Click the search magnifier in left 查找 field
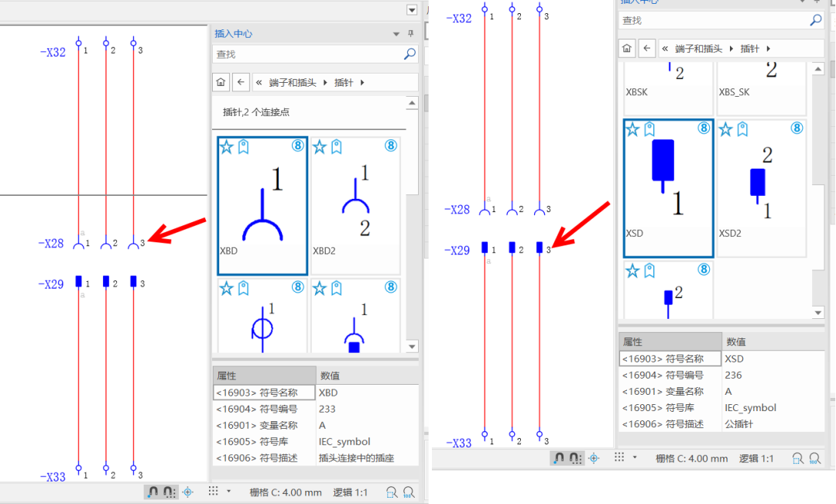 pyautogui.click(x=409, y=54)
